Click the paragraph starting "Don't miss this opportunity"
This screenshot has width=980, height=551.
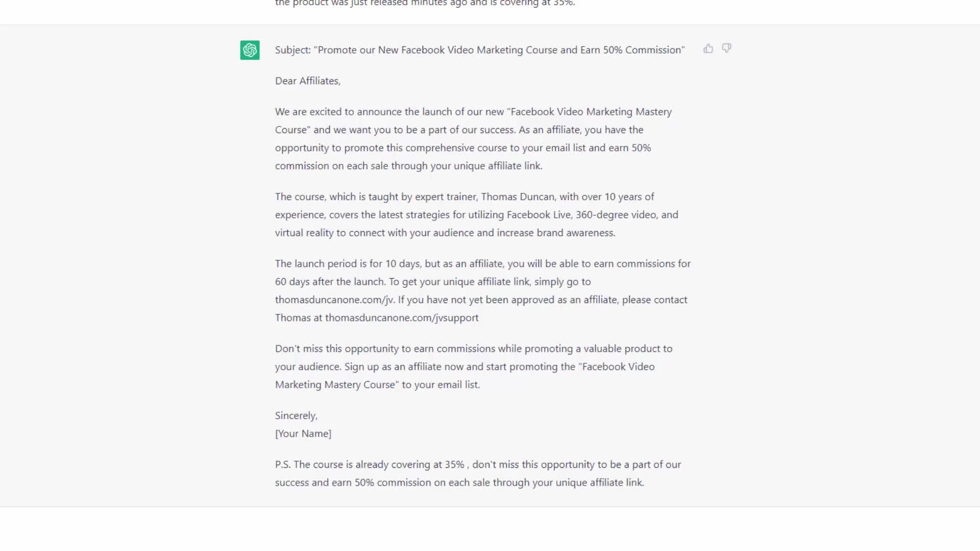[x=473, y=367]
